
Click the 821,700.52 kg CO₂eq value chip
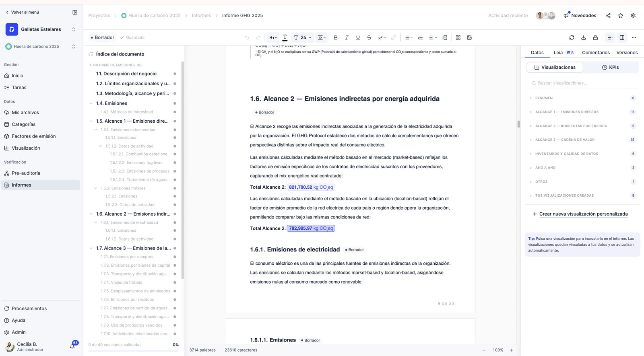click(311, 187)
